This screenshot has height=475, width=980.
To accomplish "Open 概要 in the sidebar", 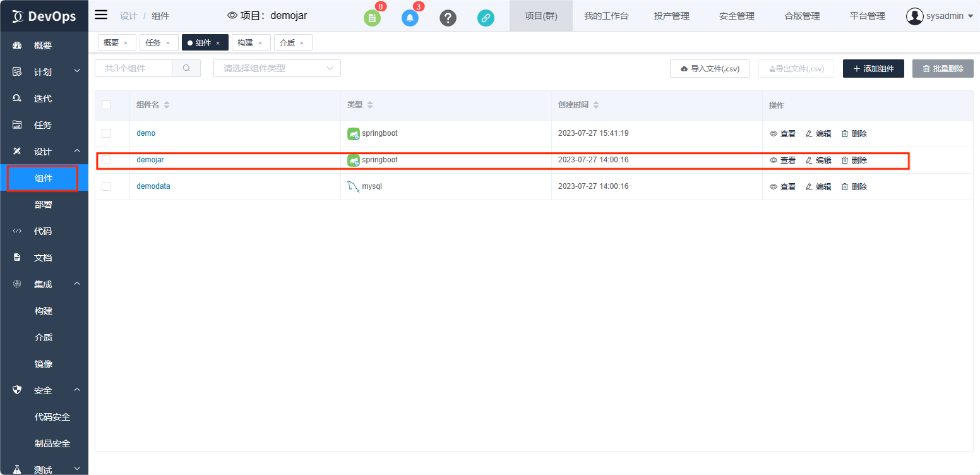I will (44, 45).
